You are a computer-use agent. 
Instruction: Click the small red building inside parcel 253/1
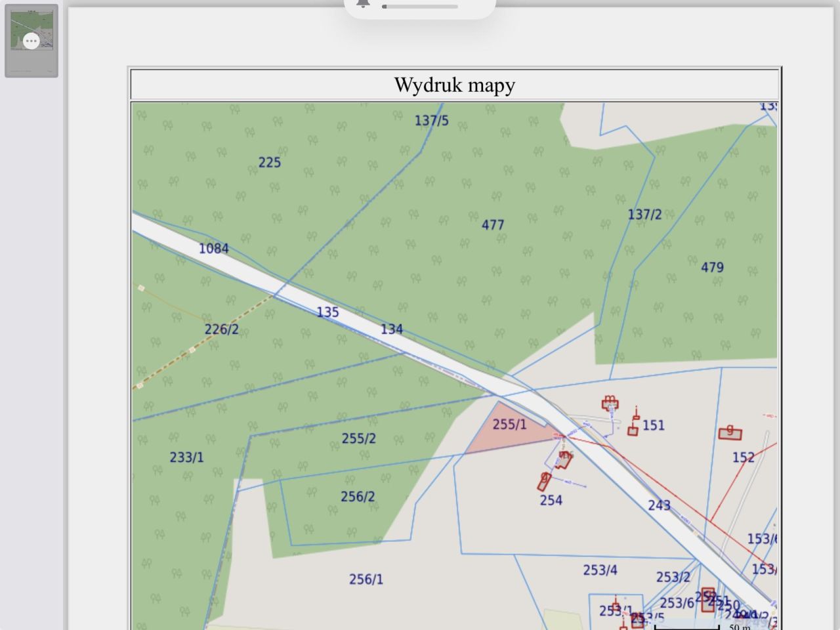[616, 605]
